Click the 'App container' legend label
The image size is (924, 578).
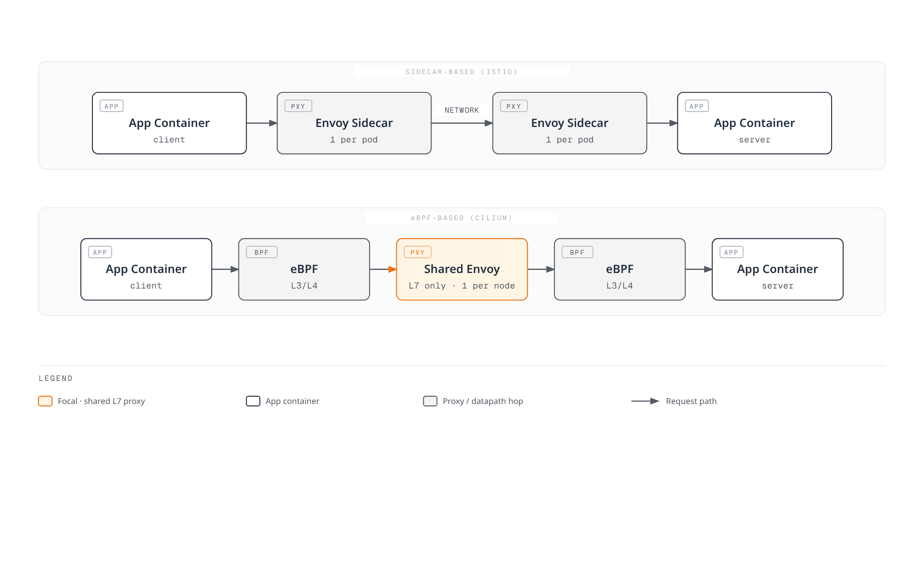click(292, 401)
